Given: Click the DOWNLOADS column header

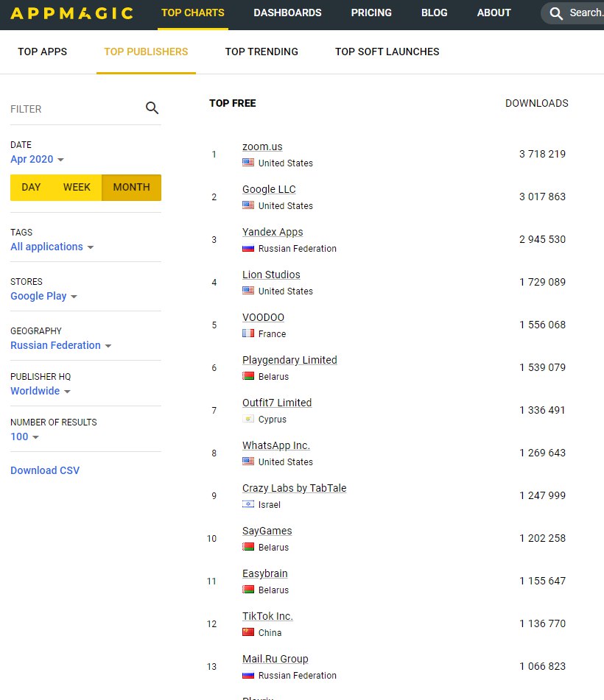Looking at the screenshot, I should click(x=536, y=103).
